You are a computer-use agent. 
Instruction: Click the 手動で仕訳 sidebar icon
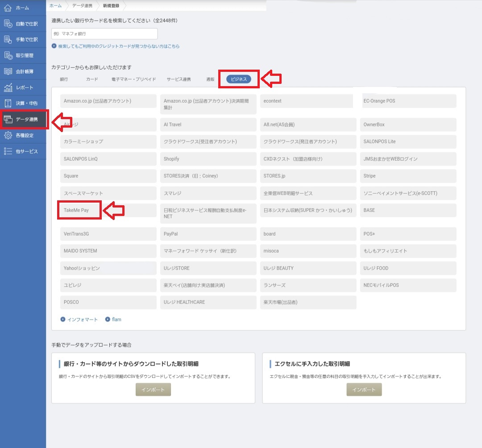pos(8,39)
